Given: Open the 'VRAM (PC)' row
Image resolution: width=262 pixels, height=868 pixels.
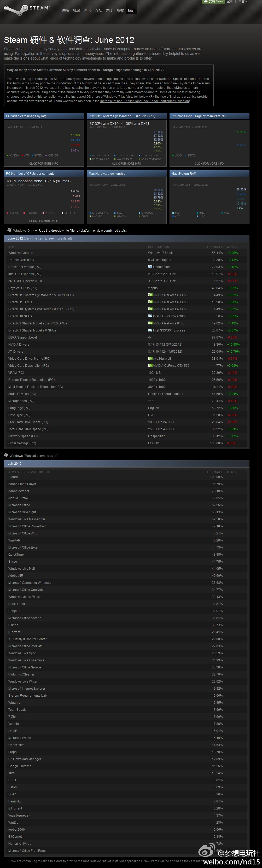Looking at the screenshot, I should click(x=127, y=373).
